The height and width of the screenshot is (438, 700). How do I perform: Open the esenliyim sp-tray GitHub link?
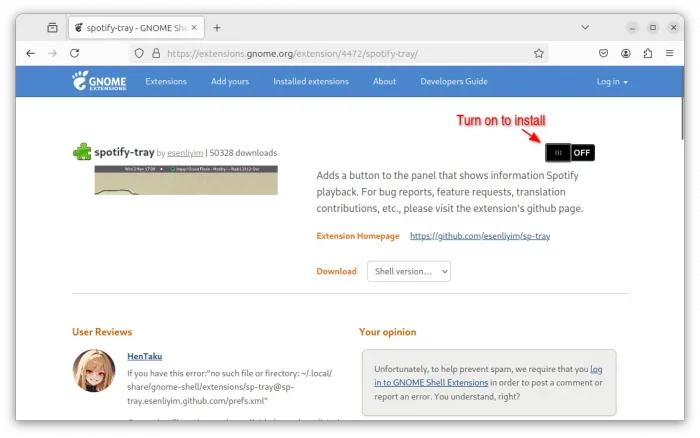click(x=479, y=236)
